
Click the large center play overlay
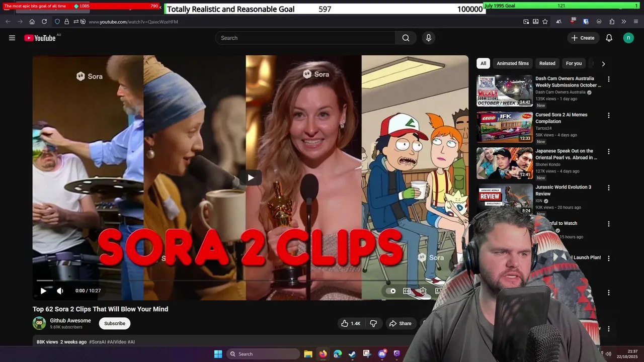point(251,177)
